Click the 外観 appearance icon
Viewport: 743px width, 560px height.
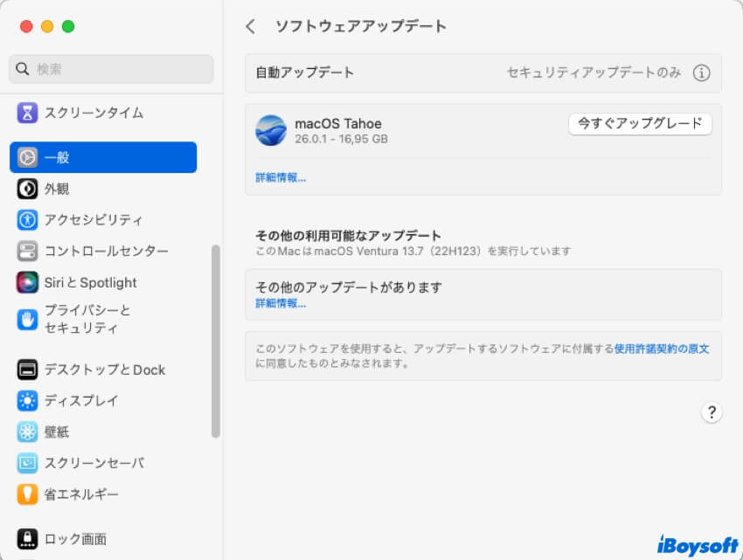[x=28, y=189]
